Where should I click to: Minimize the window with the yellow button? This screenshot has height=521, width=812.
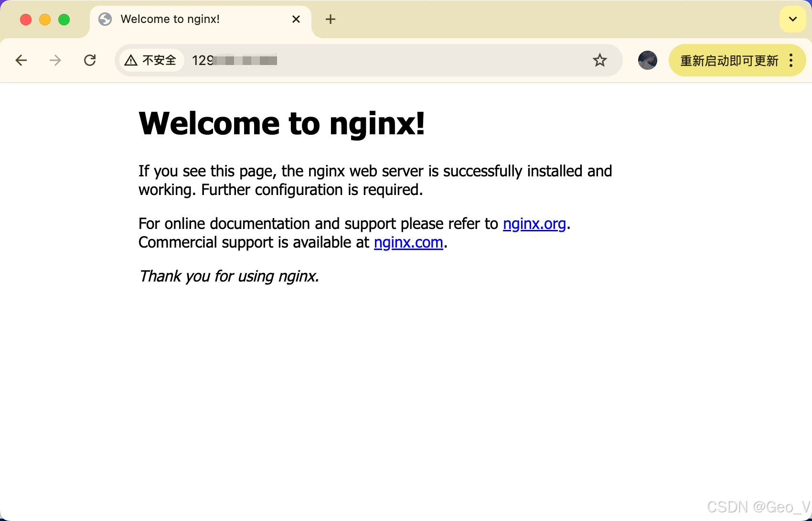[45, 20]
